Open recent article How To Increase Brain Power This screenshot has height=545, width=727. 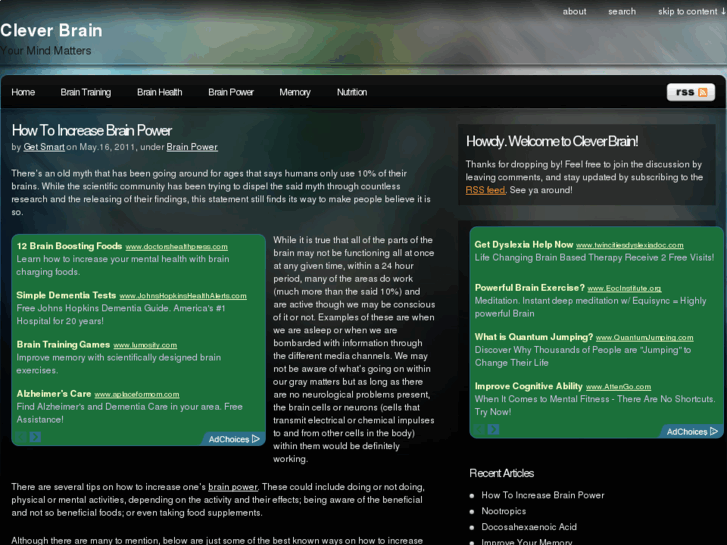(x=543, y=495)
